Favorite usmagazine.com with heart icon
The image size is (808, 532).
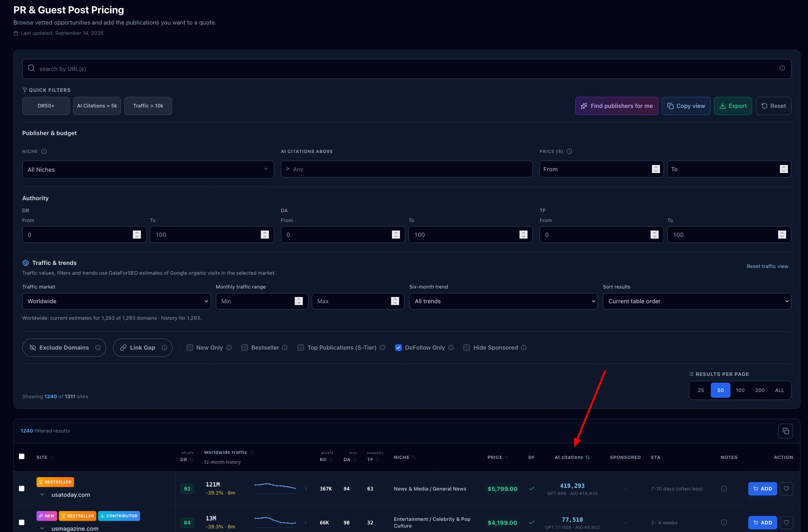786,523
